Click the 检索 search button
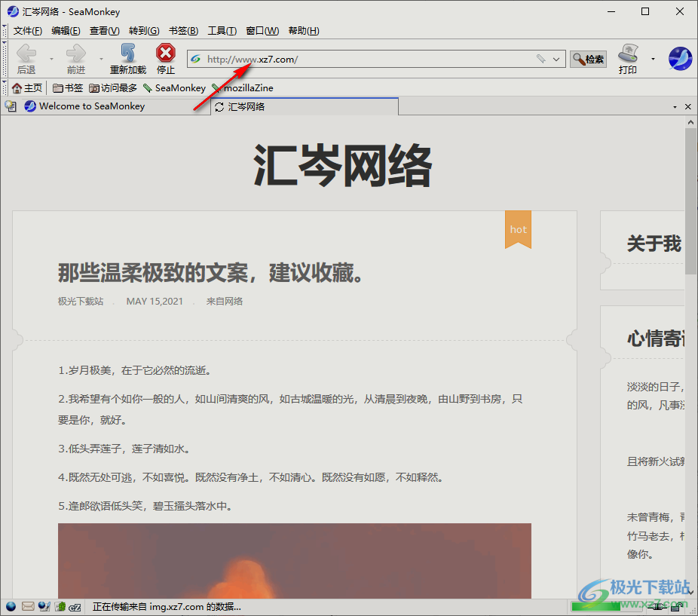 (x=588, y=59)
